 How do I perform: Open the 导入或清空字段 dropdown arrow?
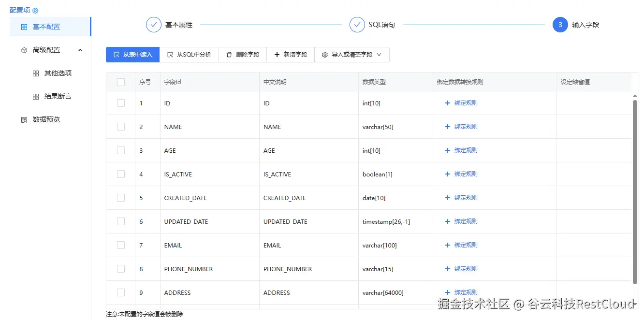pos(379,55)
